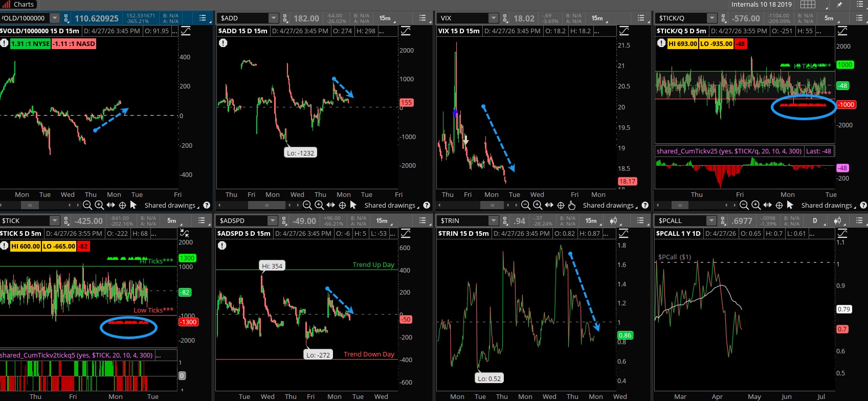Zoom out on the $VOLD chart
This screenshot has height=401, width=868.
(87, 205)
